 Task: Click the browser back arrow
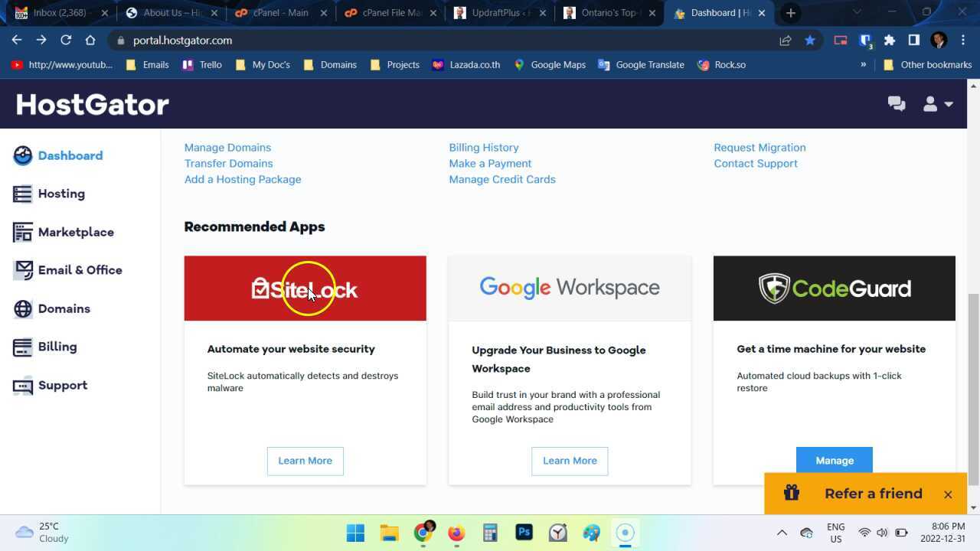[x=17, y=41]
